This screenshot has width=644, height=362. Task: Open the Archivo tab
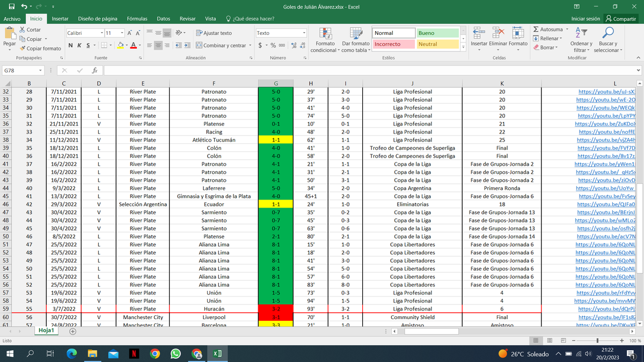(x=12, y=19)
